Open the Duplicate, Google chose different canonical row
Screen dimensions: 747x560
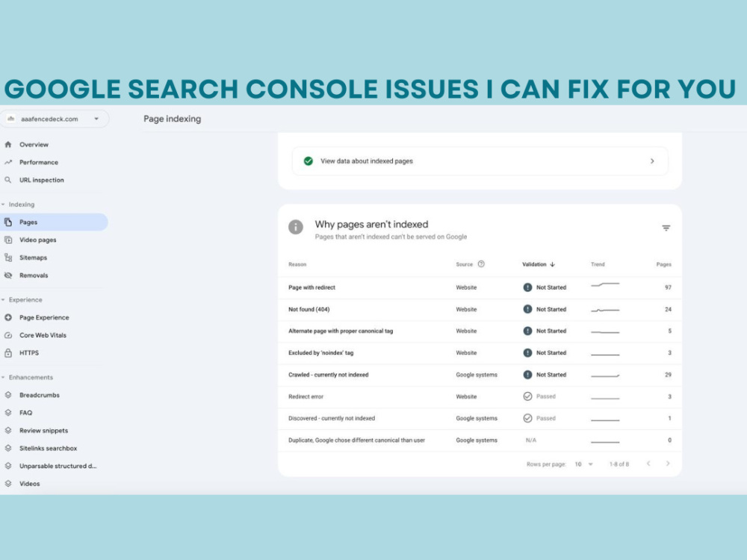480,440
